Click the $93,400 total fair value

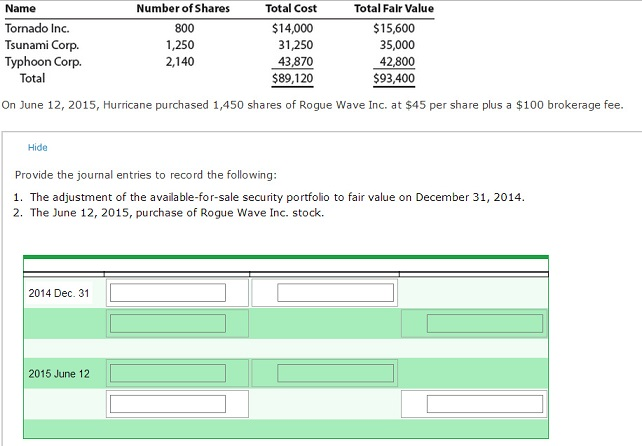394,78
